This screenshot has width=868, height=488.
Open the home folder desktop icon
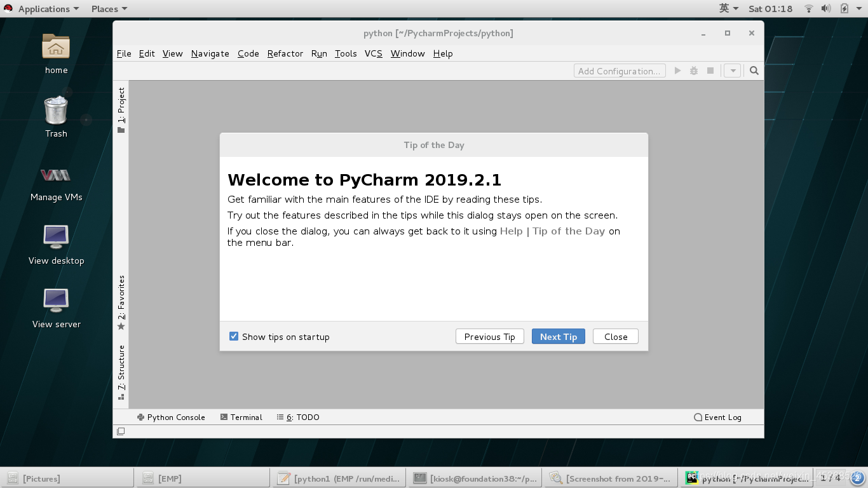pos(56,46)
